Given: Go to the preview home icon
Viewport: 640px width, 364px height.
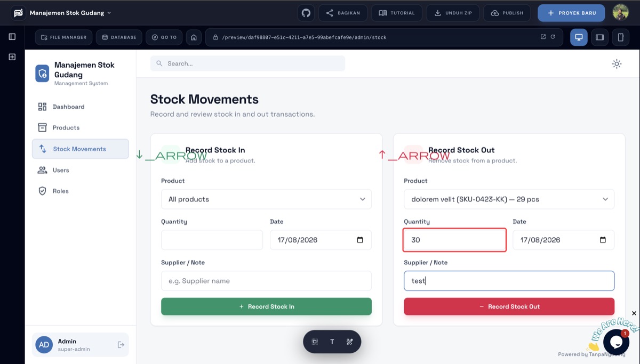Looking at the screenshot, I should coord(194,37).
